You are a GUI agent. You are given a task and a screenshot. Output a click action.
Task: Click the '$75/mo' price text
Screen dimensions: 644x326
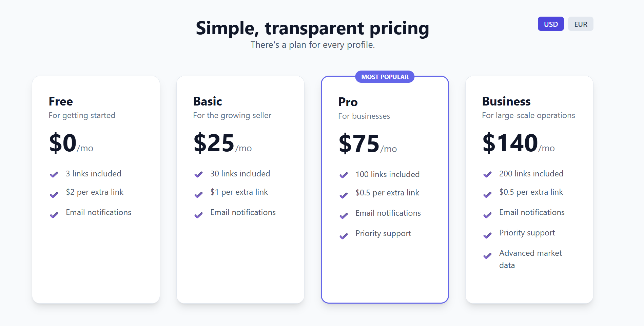367,144
